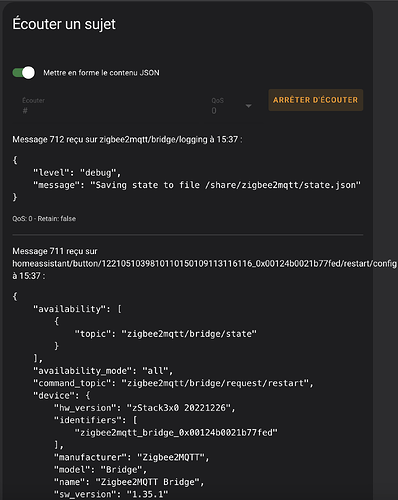Select the "identifiers": [ line

click(x=96, y=420)
